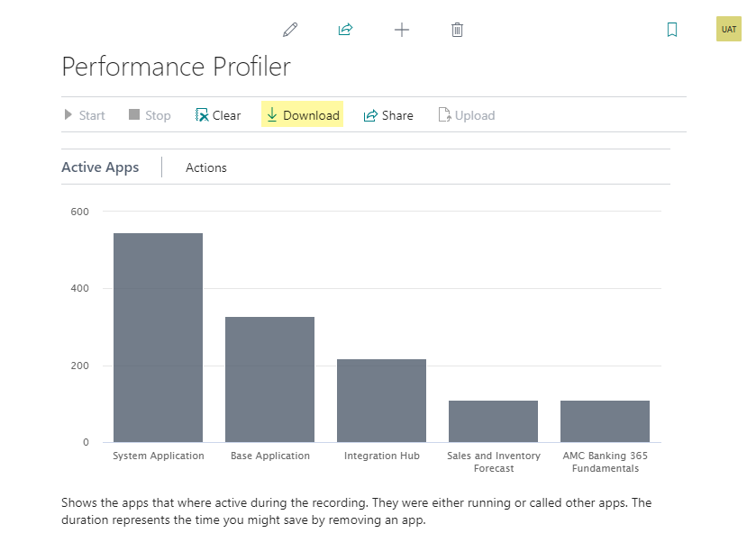The image size is (747, 560).
Task: Click the bookmark icon
Action: click(x=672, y=30)
